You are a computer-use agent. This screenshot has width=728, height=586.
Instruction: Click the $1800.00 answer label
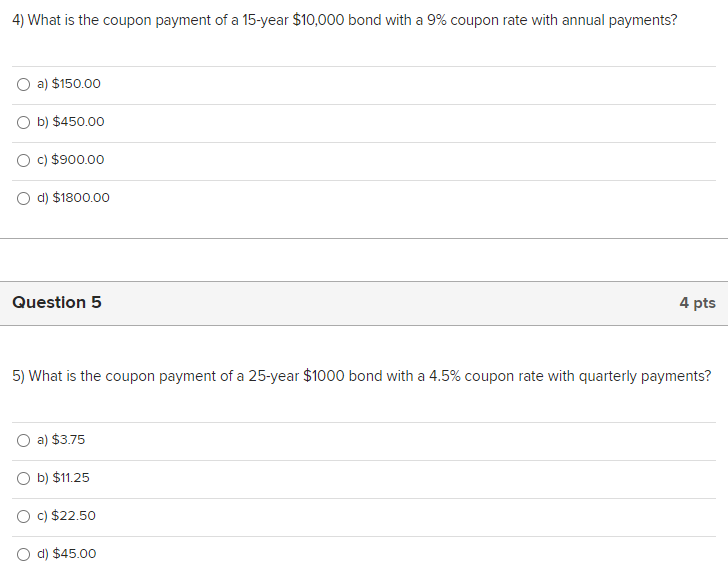coord(73,198)
